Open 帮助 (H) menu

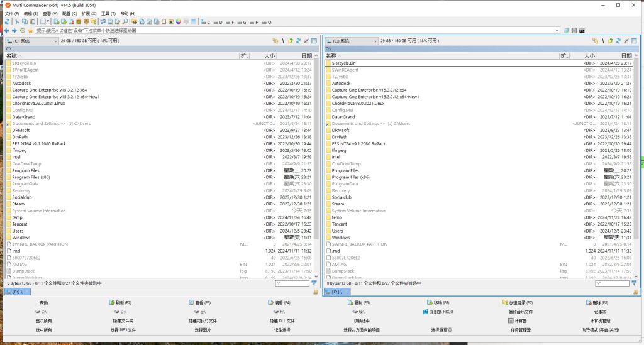coord(128,14)
